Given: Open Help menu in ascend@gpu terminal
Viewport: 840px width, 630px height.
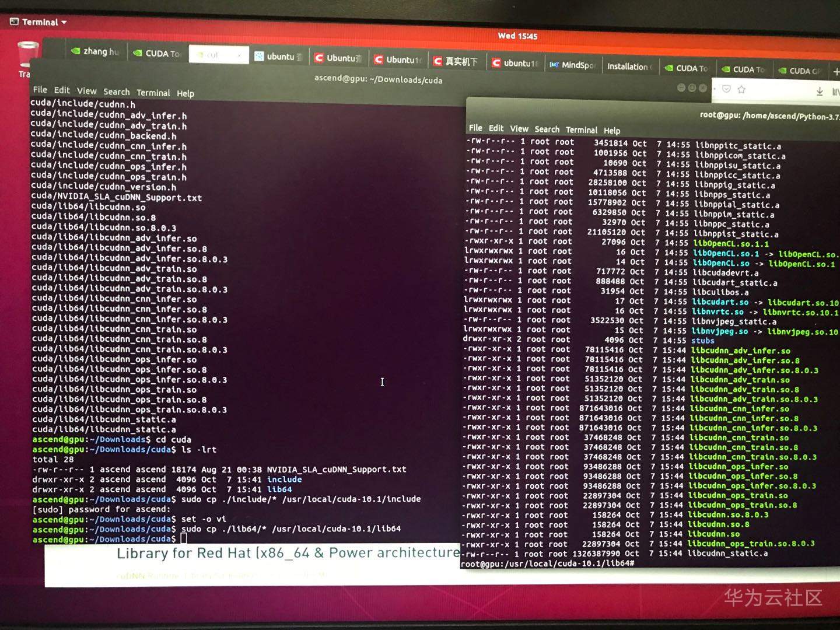Looking at the screenshot, I should point(185,93).
